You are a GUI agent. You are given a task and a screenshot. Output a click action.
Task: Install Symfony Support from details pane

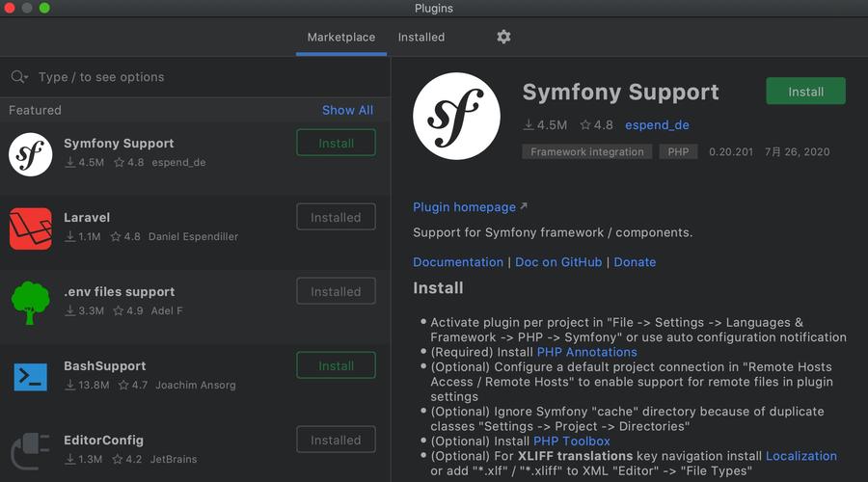click(805, 92)
